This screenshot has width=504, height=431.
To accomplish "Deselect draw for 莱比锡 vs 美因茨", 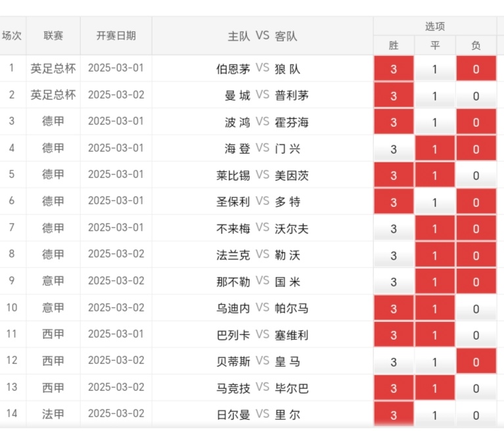I will coord(435,175).
